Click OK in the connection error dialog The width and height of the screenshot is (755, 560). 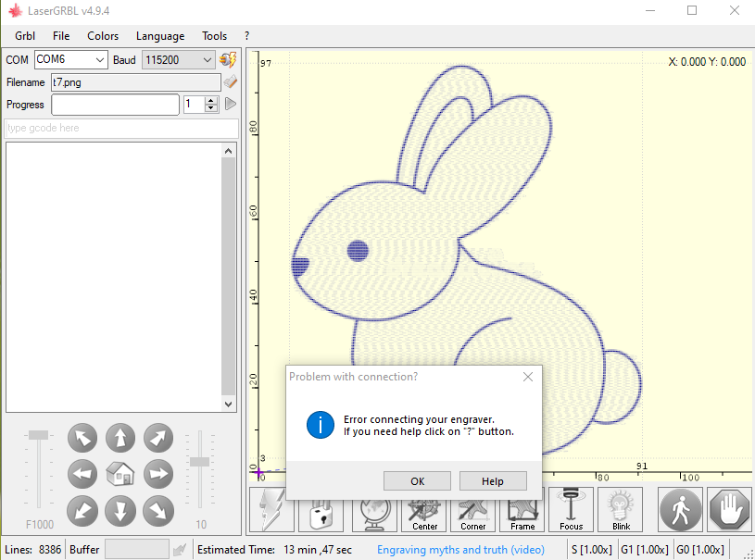(x=417, y=480)
